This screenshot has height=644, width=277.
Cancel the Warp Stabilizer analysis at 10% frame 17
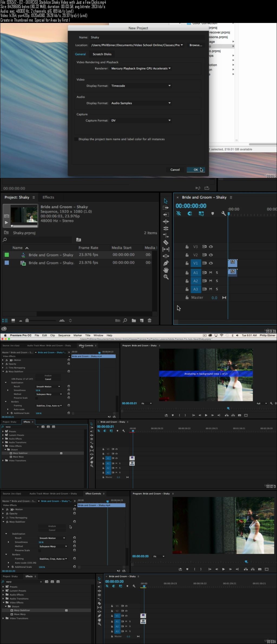click(48, 379)
